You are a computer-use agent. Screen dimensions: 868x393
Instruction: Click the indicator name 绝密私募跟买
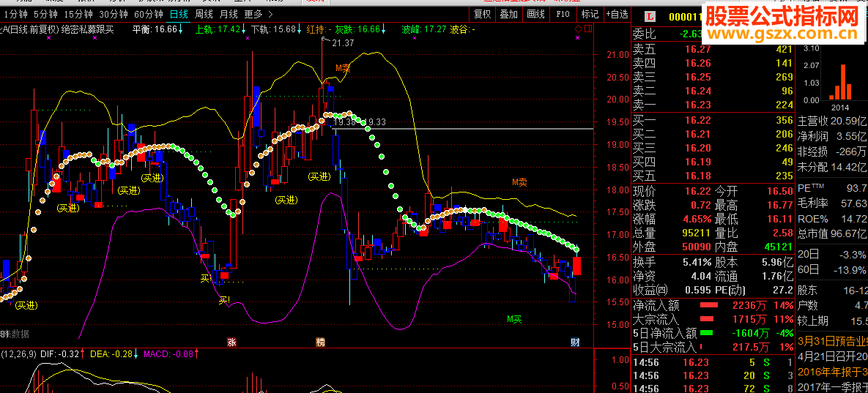pos(87,29)
